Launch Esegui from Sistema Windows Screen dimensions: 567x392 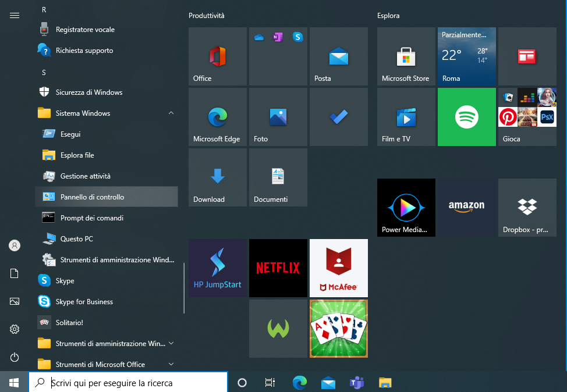pyautogui.click(x=107, y=134)
